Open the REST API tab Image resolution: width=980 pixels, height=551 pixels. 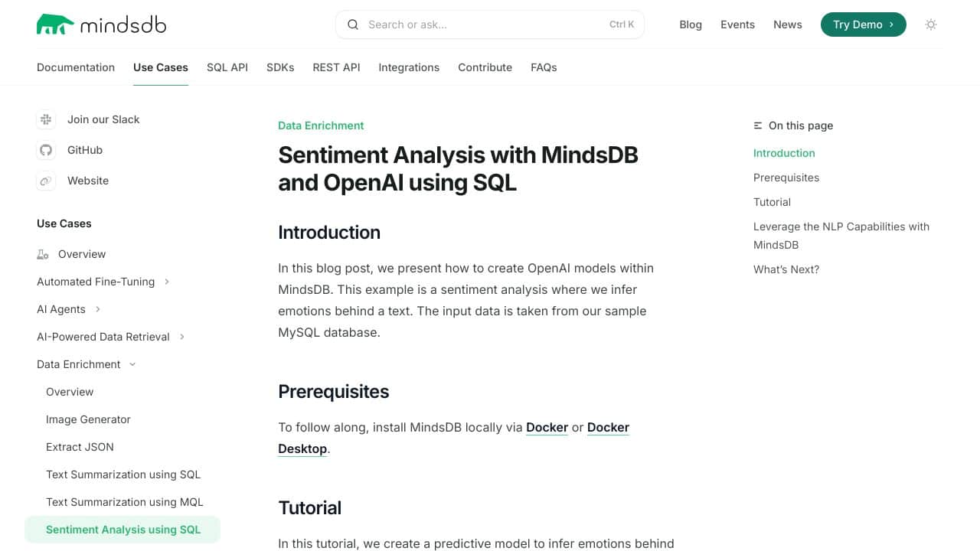coord(336,67)
